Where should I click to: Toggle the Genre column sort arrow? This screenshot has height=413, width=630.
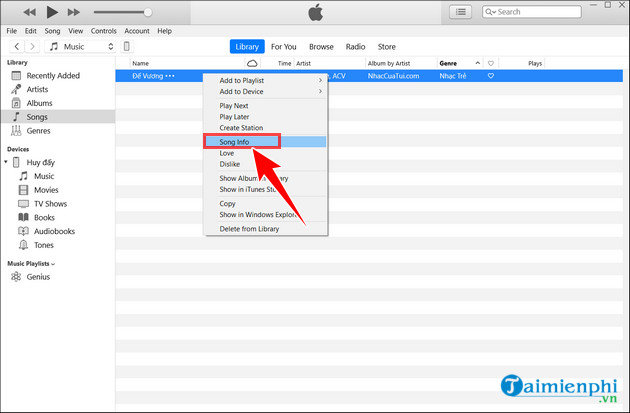click(477, 63)
